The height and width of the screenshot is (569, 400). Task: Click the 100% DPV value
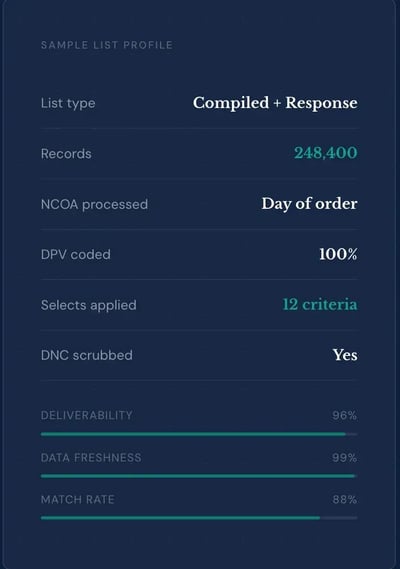[338, 254]
